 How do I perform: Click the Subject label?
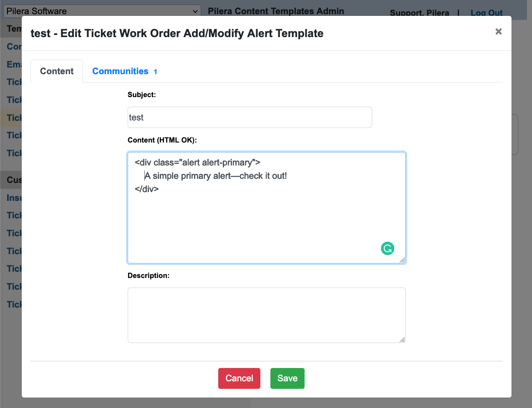[x=142, y=95]
